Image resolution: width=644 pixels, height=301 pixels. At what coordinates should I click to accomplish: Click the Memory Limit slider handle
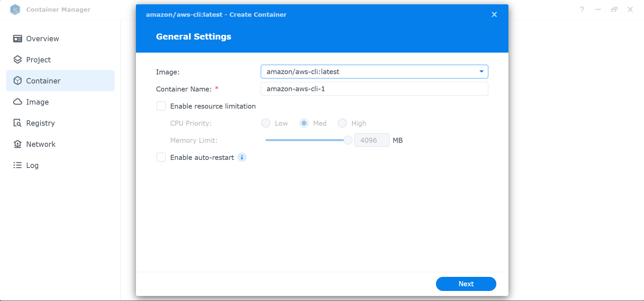pyautogui.click(x=348, y=140)
